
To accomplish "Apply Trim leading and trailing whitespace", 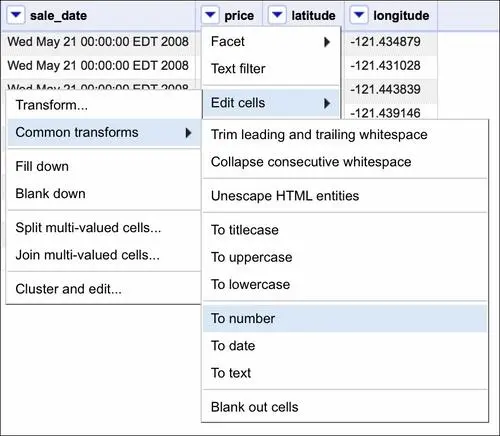I will point(345,135).
